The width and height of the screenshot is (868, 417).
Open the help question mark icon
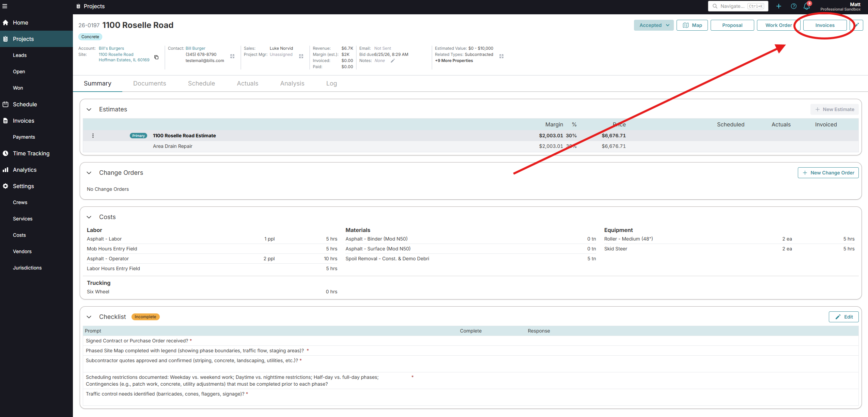pyautogui.click(x=794, y=6)
